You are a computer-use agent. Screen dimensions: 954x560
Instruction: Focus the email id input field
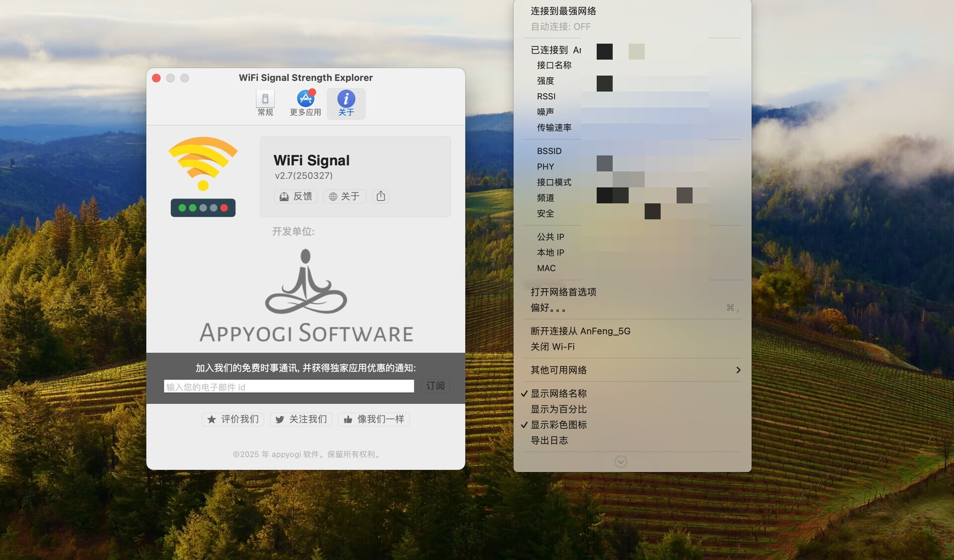click(x=289, y=386)
